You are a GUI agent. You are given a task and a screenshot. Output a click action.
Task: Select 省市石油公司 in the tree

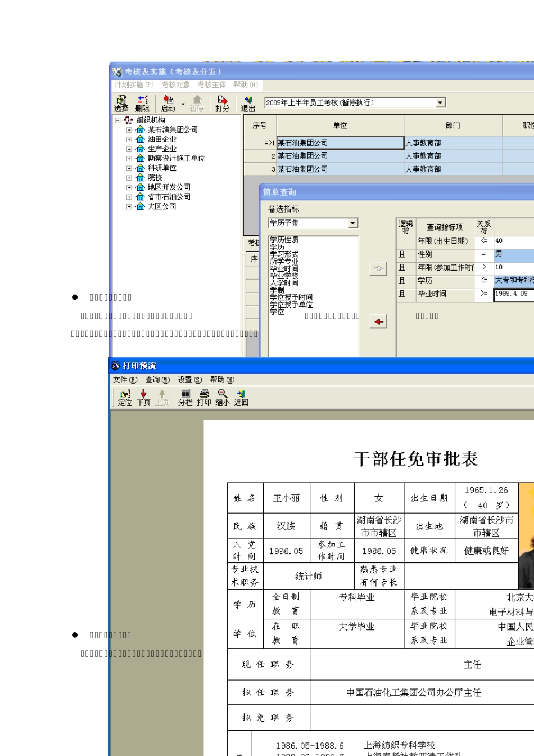[169, 196]
